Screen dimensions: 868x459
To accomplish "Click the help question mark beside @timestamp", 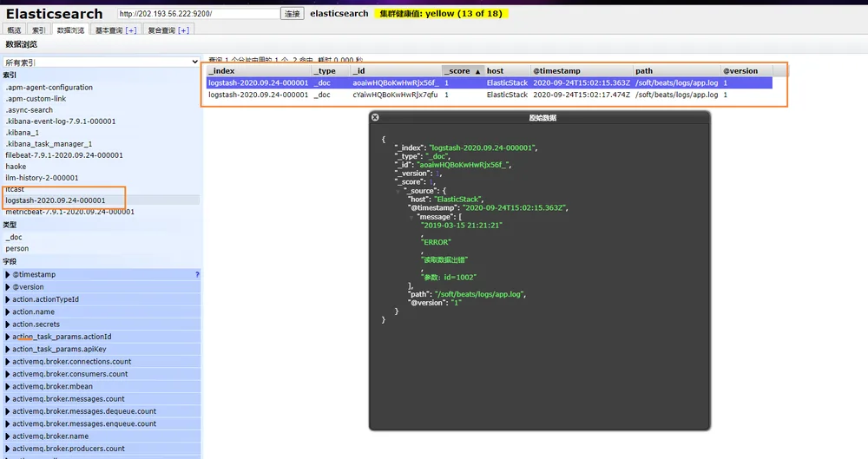I will point(197,275).
